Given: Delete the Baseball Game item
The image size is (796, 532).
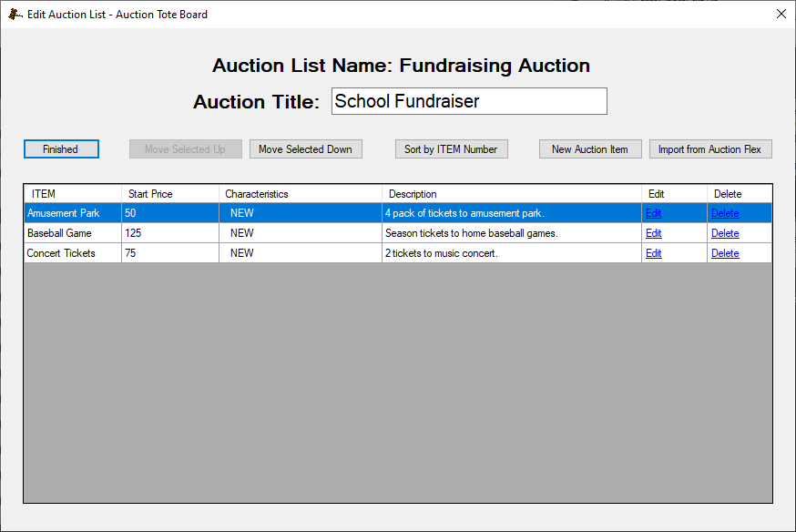Looking at the screenshot, I should tap(725, 233).
